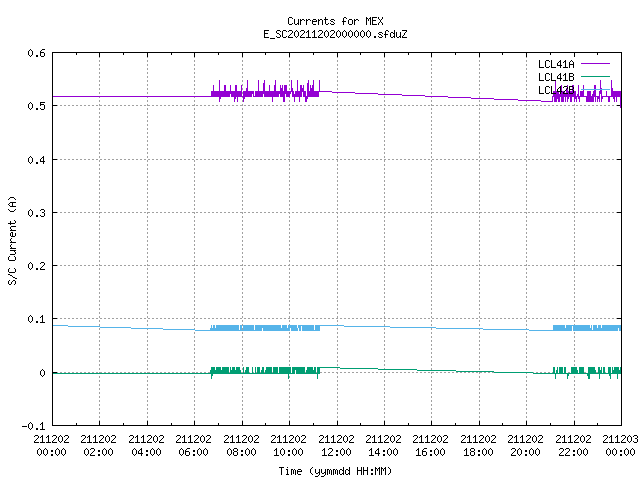Viewport: 640px width, 480px height.
Task: Click the LCL42B legend label
Action: [556, 90]
